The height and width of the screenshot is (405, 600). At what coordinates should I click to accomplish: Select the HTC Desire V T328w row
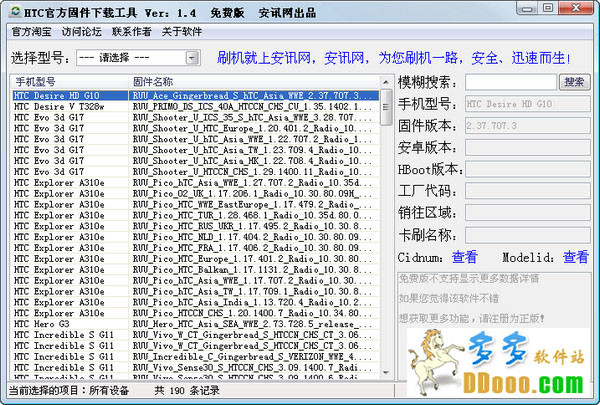click(196, 106)
